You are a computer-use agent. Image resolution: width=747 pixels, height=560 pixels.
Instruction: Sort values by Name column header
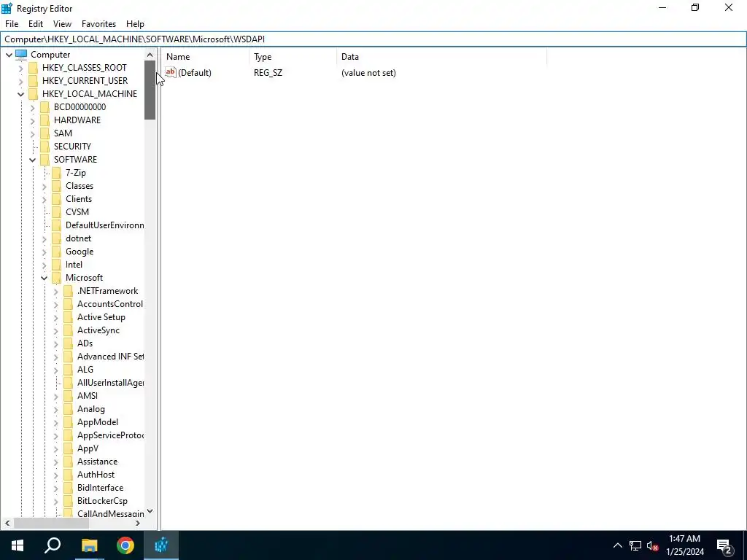[205, 57]
